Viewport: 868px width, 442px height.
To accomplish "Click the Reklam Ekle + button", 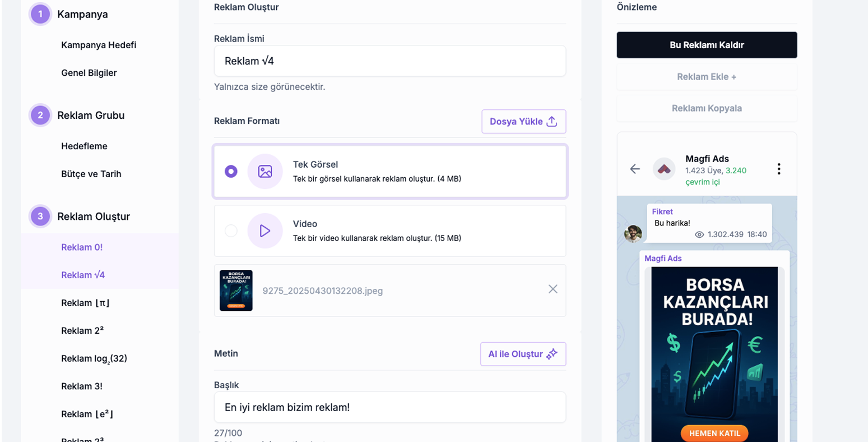I will coord(707,77).
